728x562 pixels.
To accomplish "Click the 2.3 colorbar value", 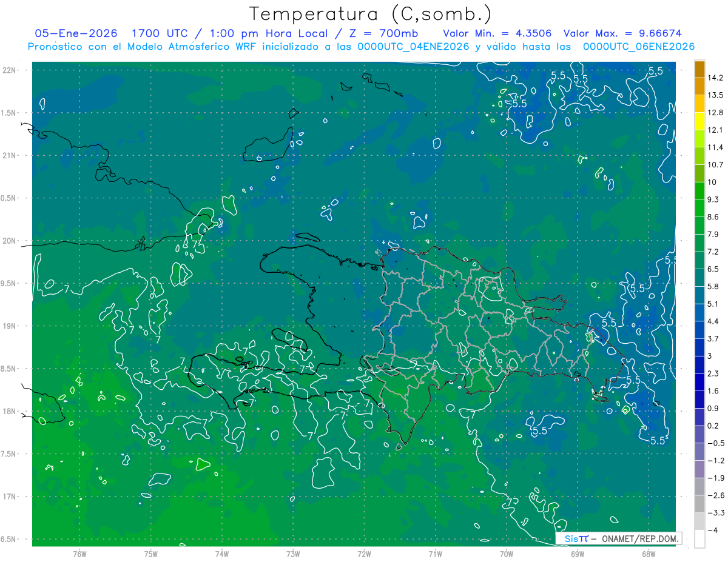I will point(713,373).
